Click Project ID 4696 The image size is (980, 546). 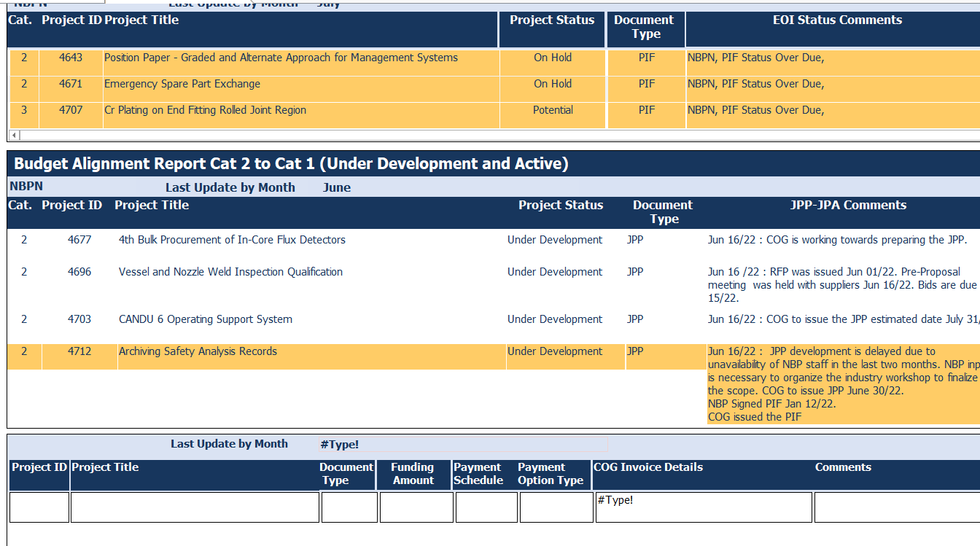[x=79, y=272]
